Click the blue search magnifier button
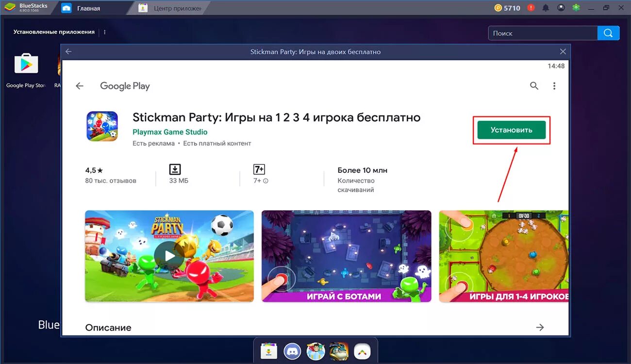 click(x=609, y=33)
